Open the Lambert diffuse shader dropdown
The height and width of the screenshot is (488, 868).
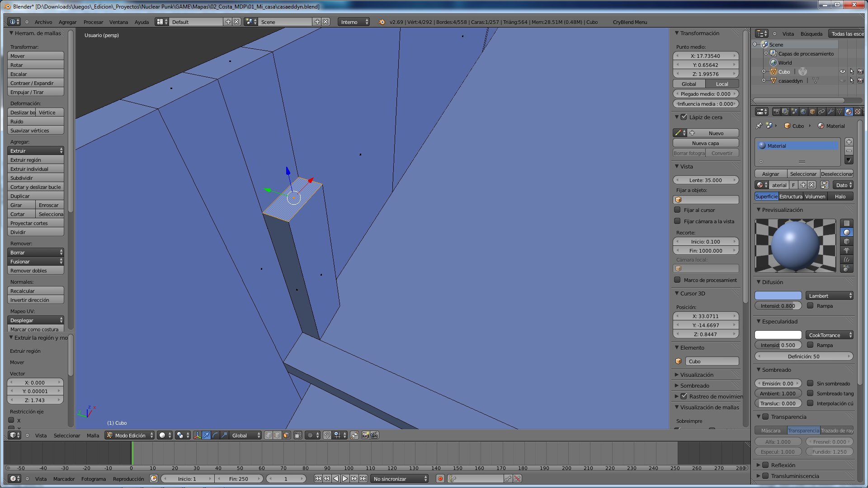pos(829,296)
